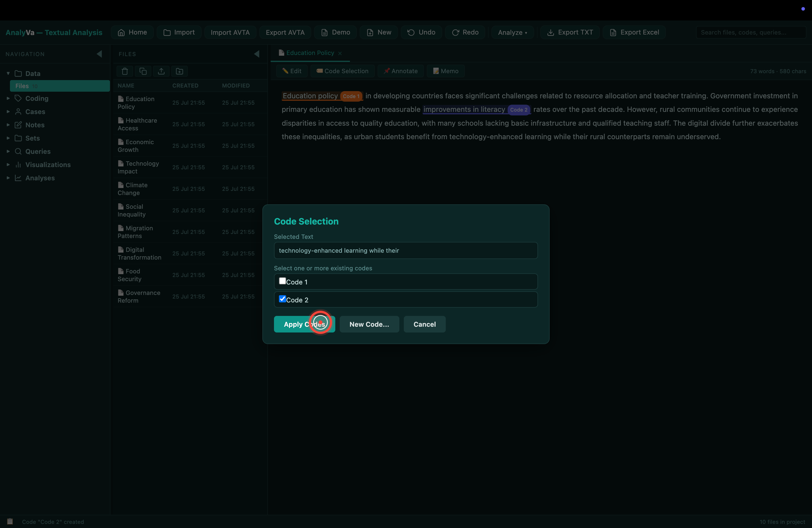Image resolution: width=812 pixels, height=528 pixels.
Task: Expand the Sets tree node
Action: pos(8,138)
